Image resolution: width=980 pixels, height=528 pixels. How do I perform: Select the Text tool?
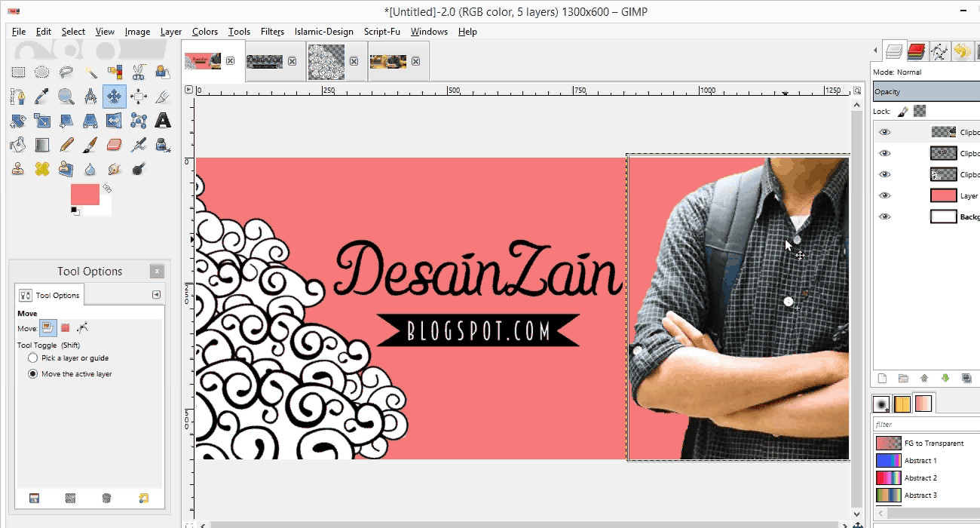coord(163,121)
